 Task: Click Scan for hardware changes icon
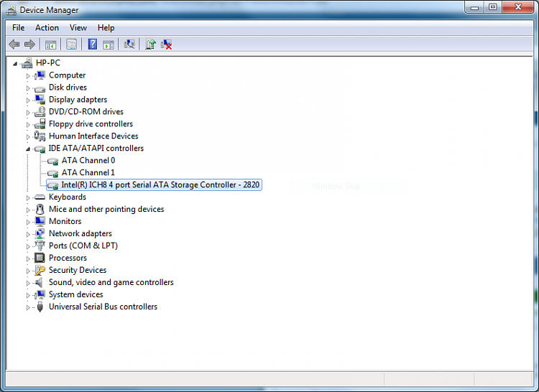[x=129, y=45]
